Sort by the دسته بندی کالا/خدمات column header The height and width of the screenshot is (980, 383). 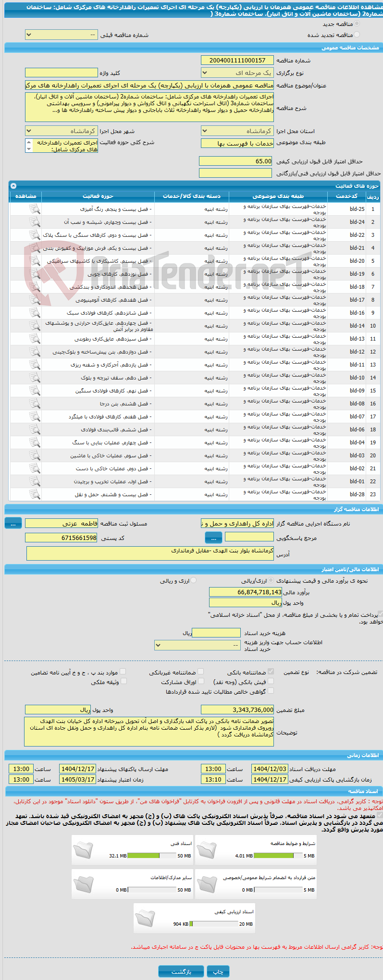pos(192,196)
